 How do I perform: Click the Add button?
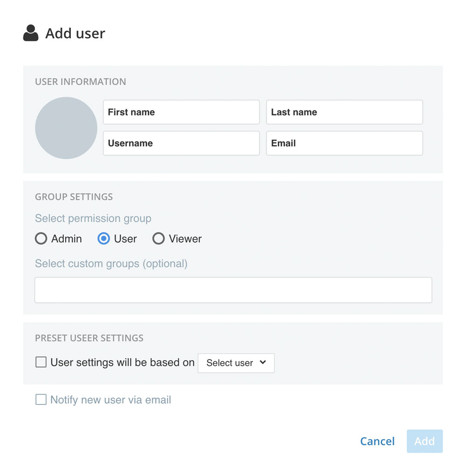(425, 441)
